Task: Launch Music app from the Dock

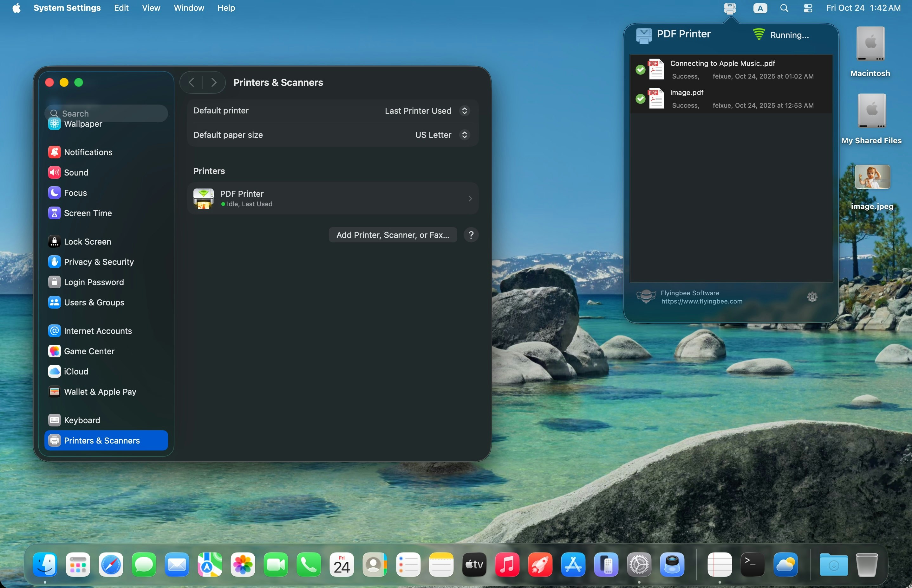Action: (507, 564)
